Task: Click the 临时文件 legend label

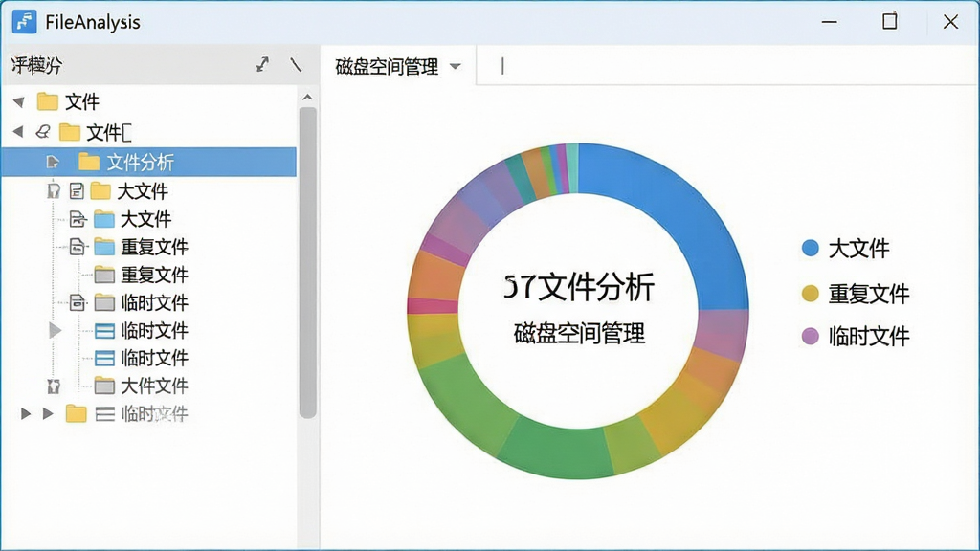Action: click(x=869, y=336)
